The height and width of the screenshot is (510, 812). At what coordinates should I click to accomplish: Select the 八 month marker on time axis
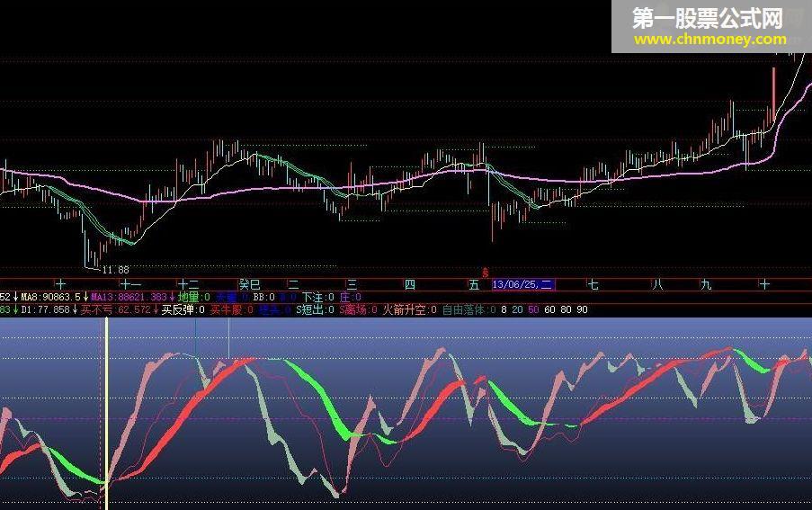pos(657,284)
